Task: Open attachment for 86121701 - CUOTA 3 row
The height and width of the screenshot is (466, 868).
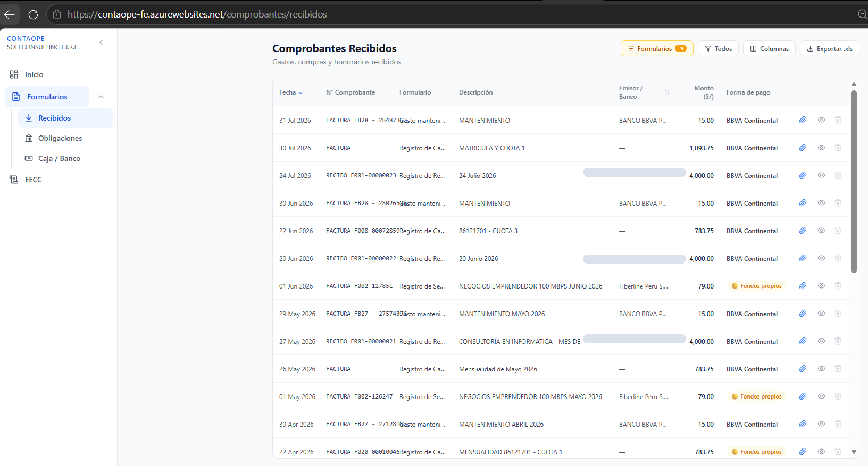Action: tap(803, 231)
